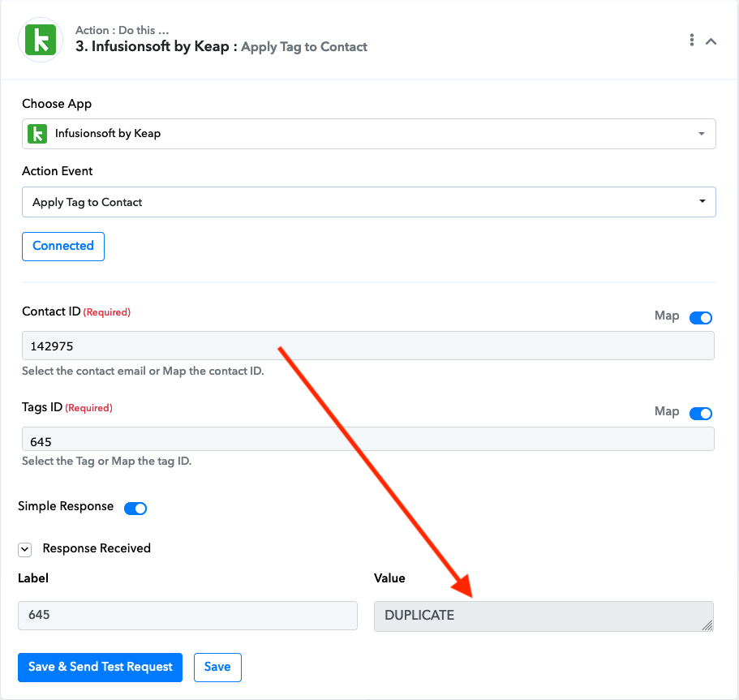
Task: Open the Choose App dropdown
Action: (368, 134)
